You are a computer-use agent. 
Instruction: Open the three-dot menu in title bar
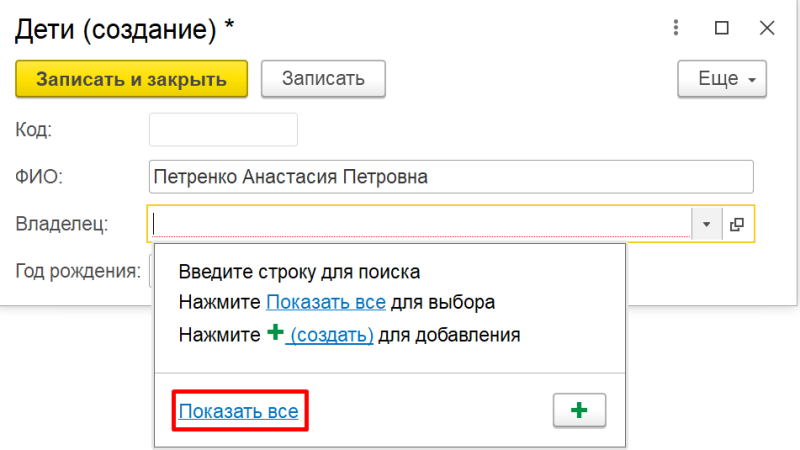pos(676,28)
